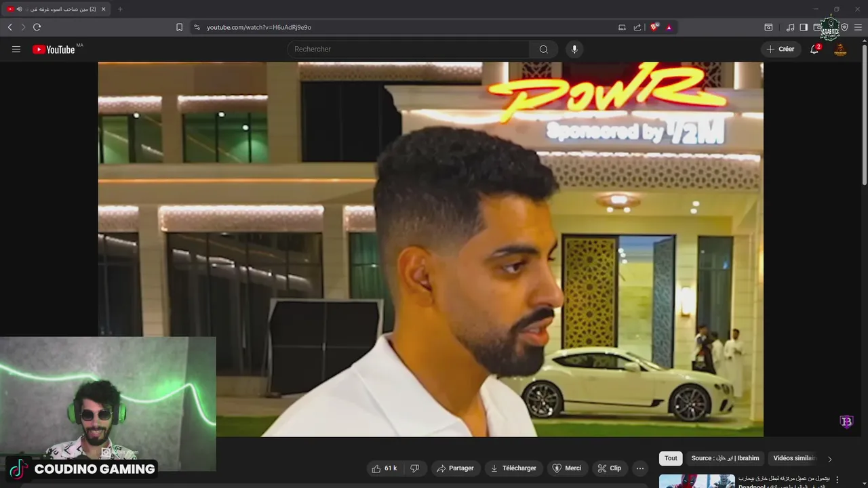Bookmark this page using the bookmark icon

pos(179,27)
